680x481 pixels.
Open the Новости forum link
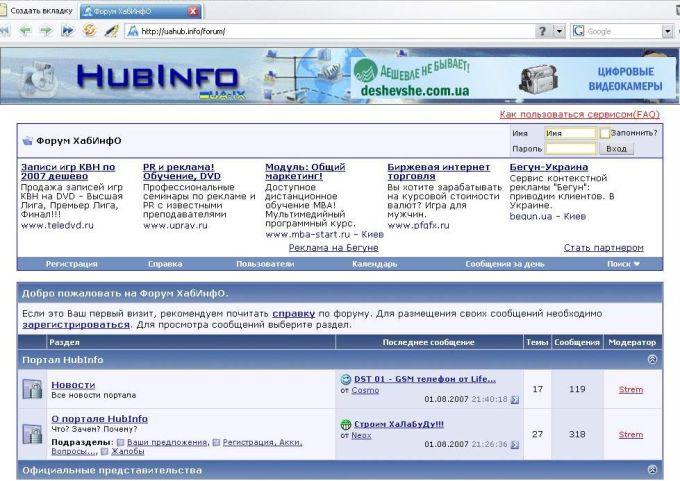[x=73, y=385]
